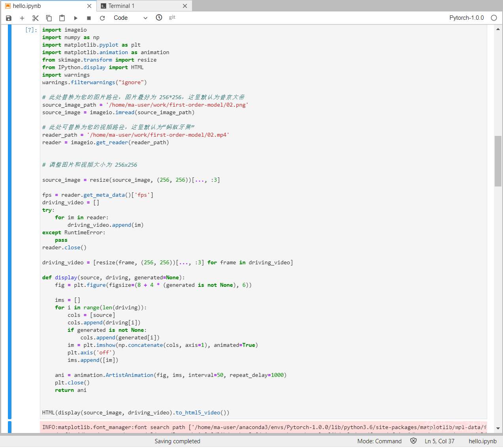The image size is (503, 448).
Task: Paste cell with the clipboard icon
Action: point(62,18)
